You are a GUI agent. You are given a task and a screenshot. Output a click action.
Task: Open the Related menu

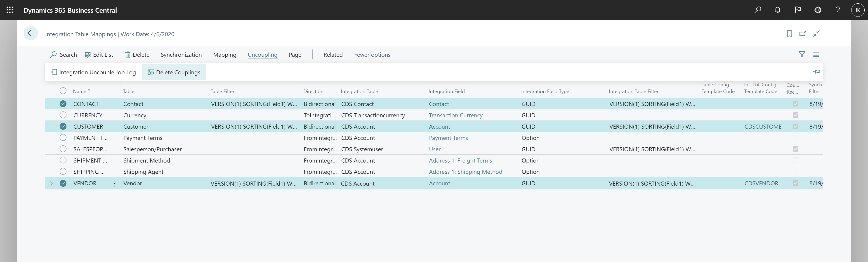333,54
